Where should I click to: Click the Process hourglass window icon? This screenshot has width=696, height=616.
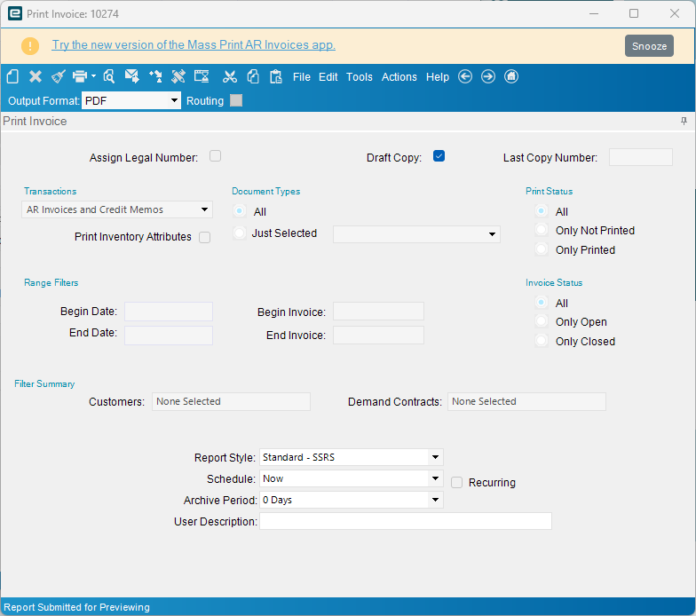[202, 76]
